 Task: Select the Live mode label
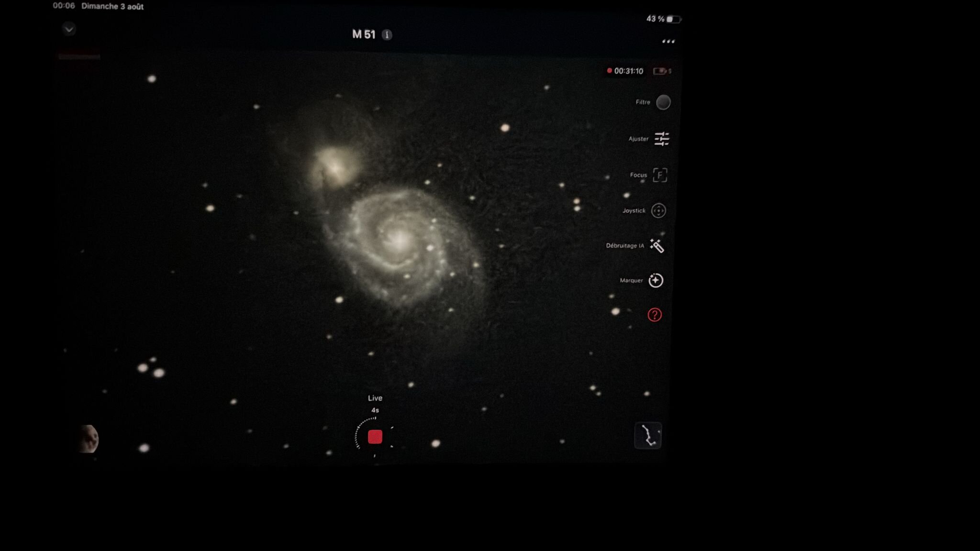click(x=375, y=398)
